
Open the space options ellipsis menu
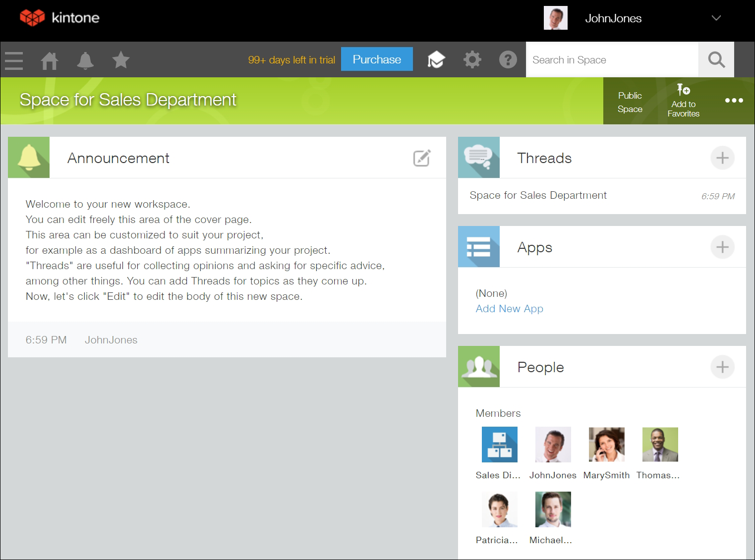(x=734, y=101)
